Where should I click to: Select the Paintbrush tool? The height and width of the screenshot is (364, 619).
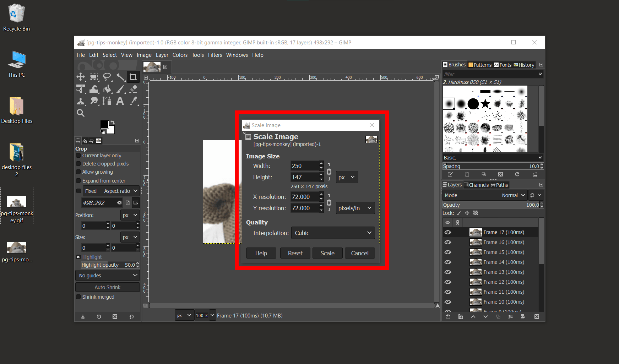(120, 89)
